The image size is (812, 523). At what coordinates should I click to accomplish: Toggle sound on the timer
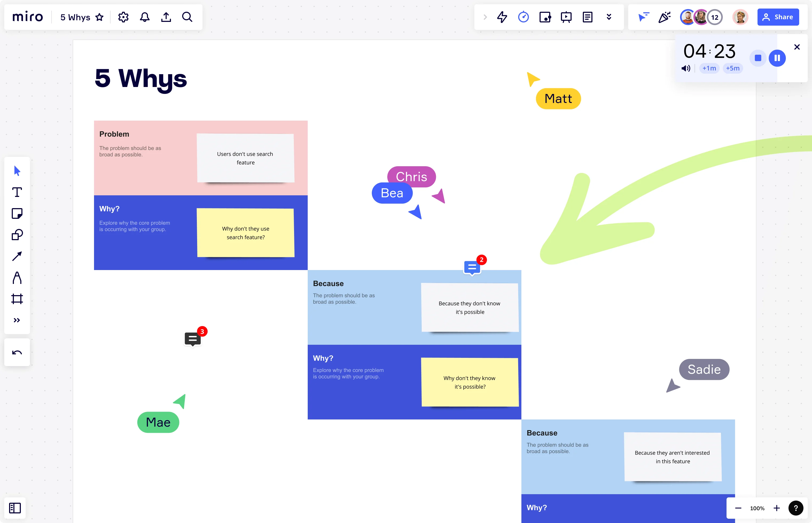686,69
